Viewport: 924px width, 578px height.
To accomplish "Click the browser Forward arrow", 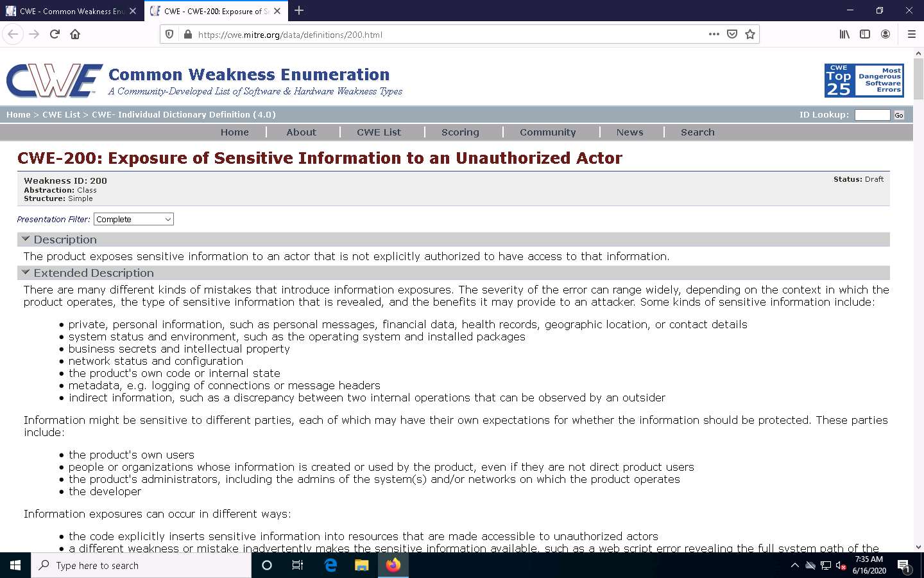I will 34,34.
